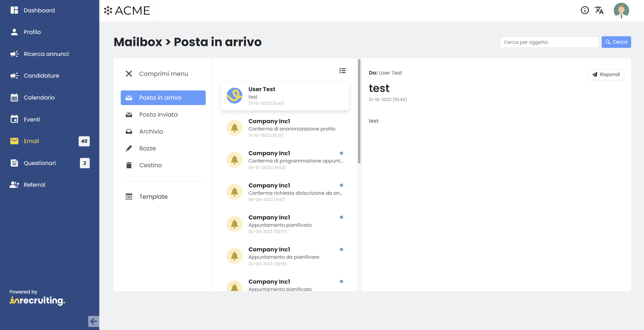Click the Candidature megaphone icon
The height and width of the screenshot is (330, 644).
[x=14, y=76]
